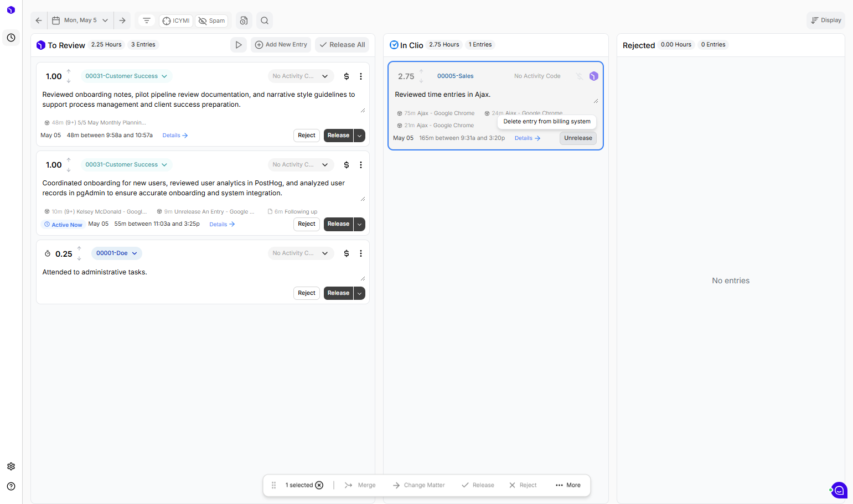Start timer play icon in To Review

point(239,45)
